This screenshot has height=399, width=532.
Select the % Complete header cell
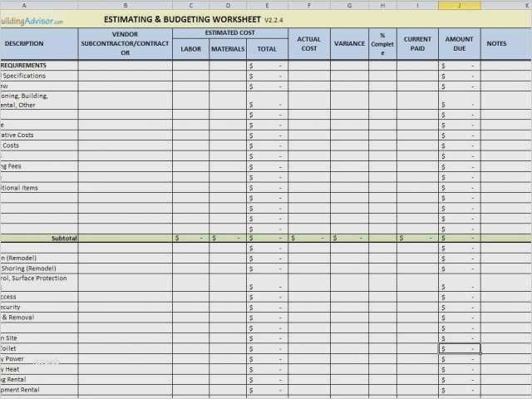[x=382, y=44]
